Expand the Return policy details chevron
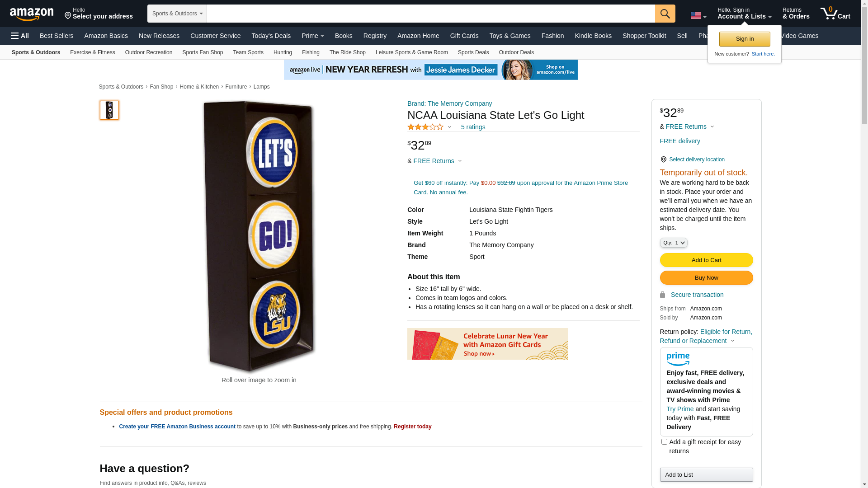The image size is (868, 488). [x=732, y=341]
